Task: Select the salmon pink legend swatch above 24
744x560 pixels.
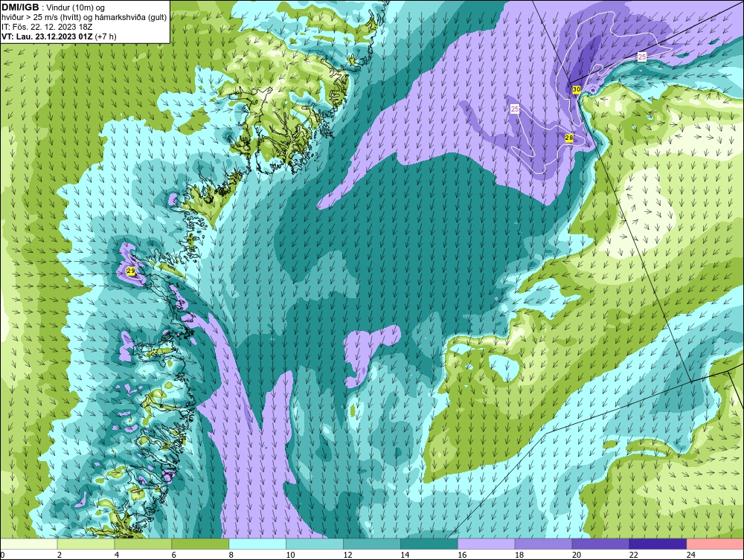Action: pyautogui.click(x=716, y=544)
